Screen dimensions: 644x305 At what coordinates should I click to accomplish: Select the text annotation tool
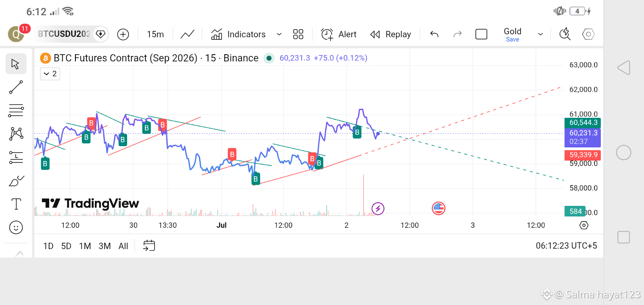16,204
